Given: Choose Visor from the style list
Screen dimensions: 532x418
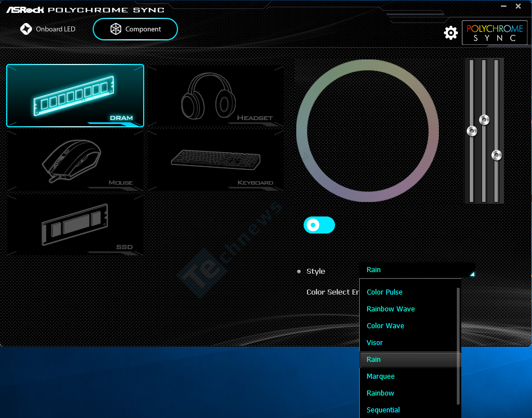Looking at the screenshot, I should (409, 343).
